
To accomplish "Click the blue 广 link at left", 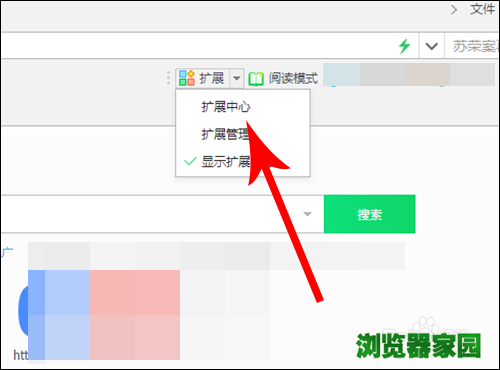I will point(7,253).
